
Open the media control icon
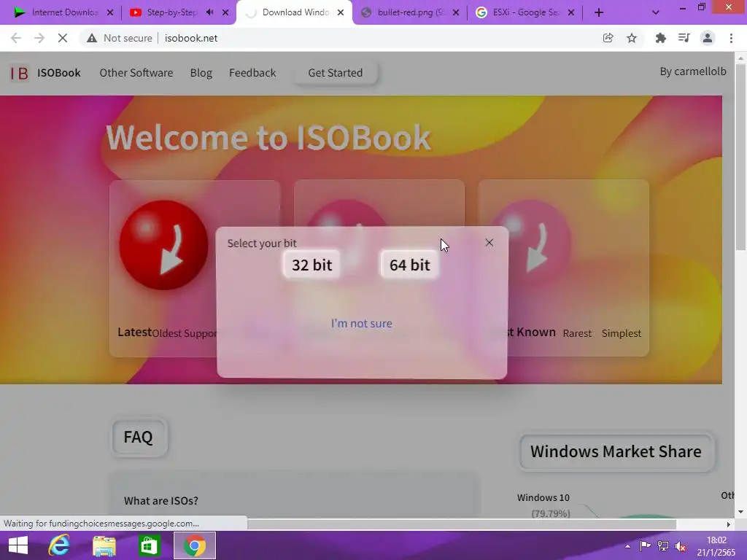tap(684, 38)
